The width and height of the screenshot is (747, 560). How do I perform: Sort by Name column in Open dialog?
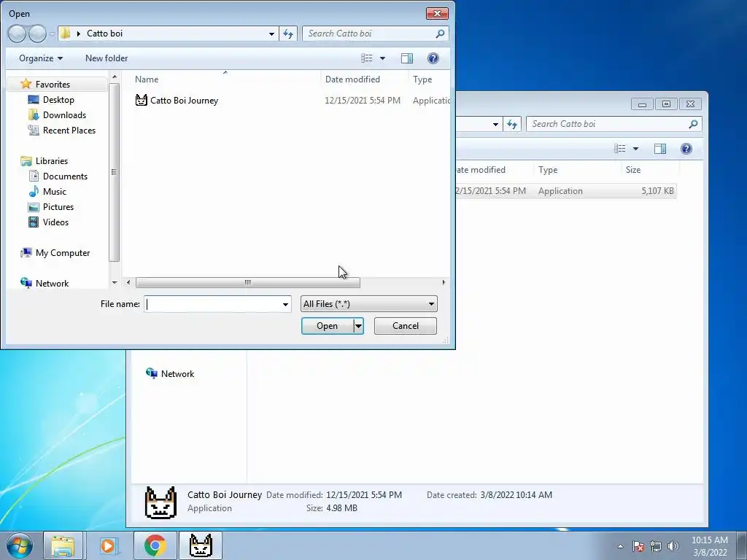pyautogui.click(x=225, y=79)
